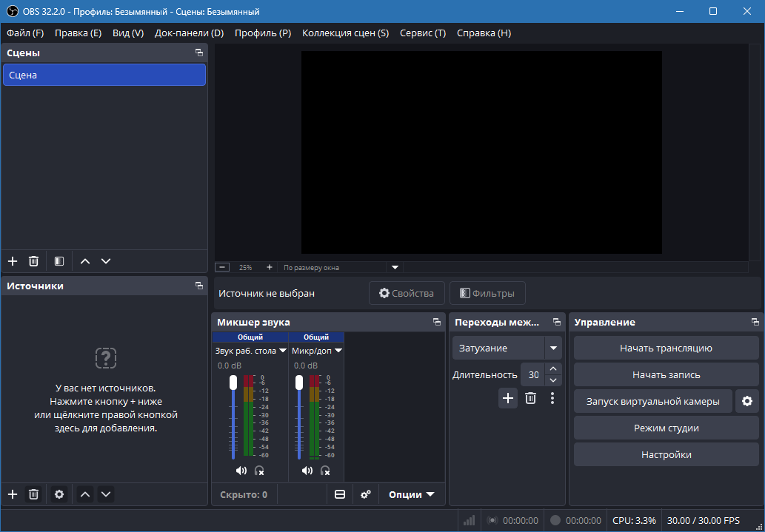Move source up in Источники panel
Image resolution: width=765 pixels, height=532 pixels.
pyautogui.click(x=85, y=494)
